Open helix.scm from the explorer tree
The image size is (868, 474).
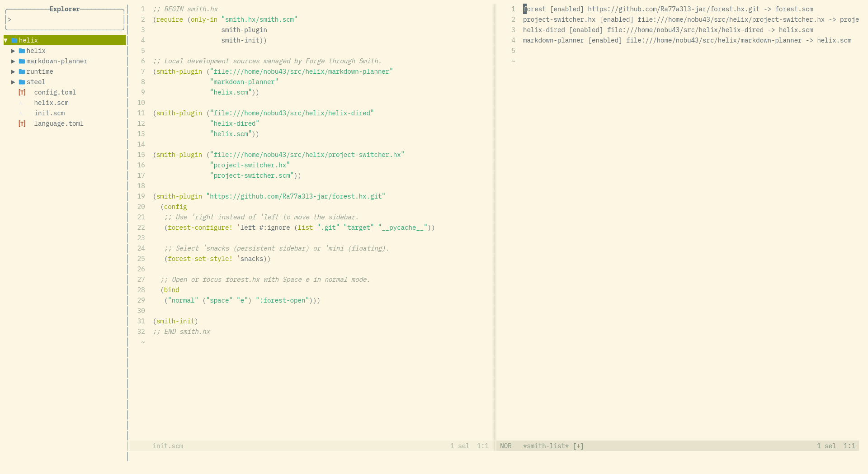pyautogui.click(x=51, y=103)
